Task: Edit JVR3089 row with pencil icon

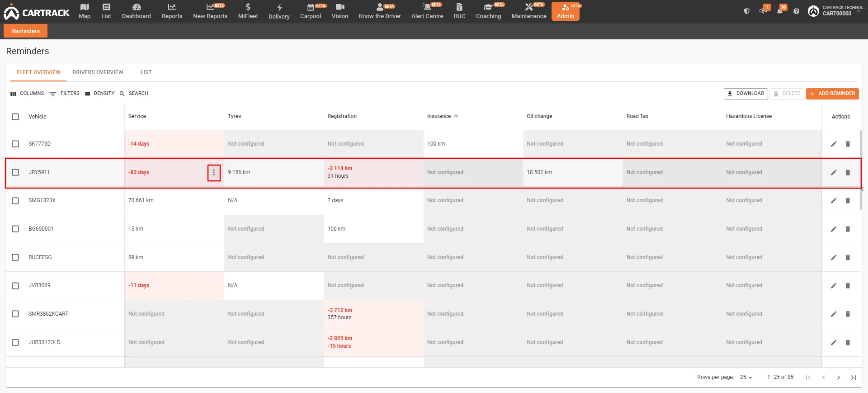Action: [834, 285]
